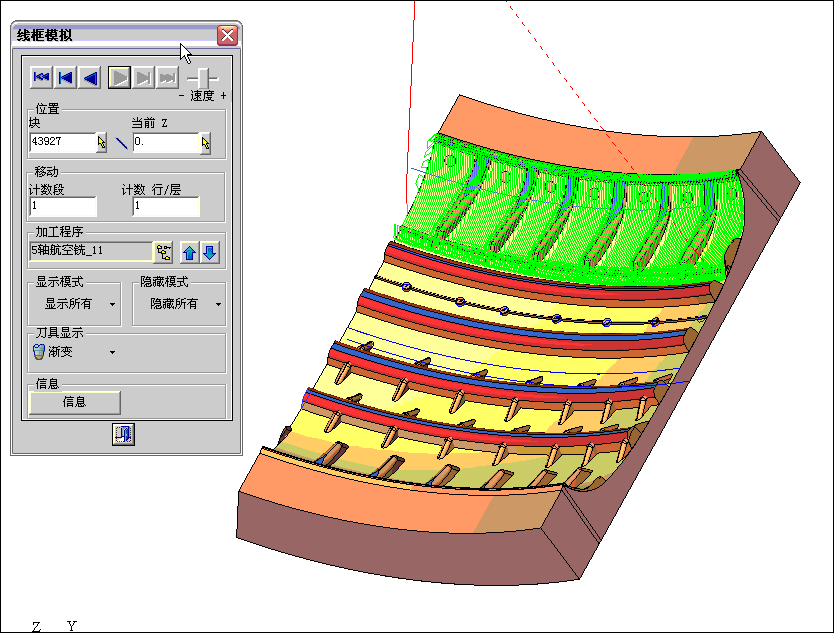Pick block position with cursor icon

(102, 143)
